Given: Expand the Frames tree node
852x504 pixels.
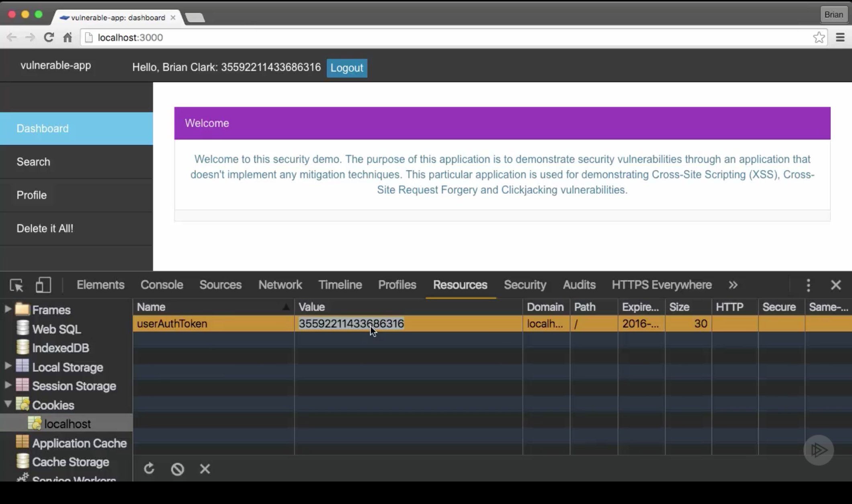Looking at the screenshot, I should tap(7, 309).
